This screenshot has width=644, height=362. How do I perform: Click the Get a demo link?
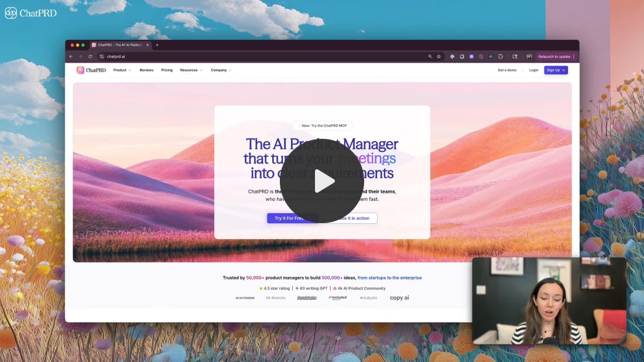click(x=507, y=70)
